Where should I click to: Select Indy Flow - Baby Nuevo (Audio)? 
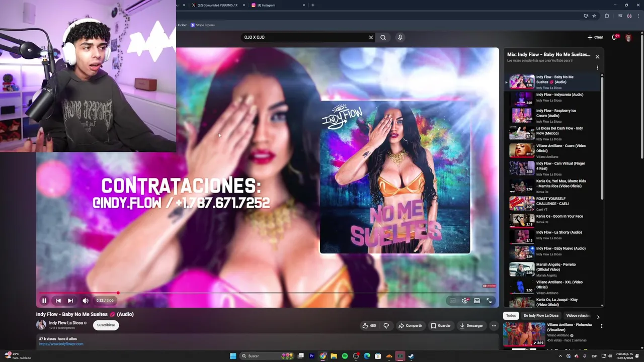pyautogui.click(x=552, y=251)
